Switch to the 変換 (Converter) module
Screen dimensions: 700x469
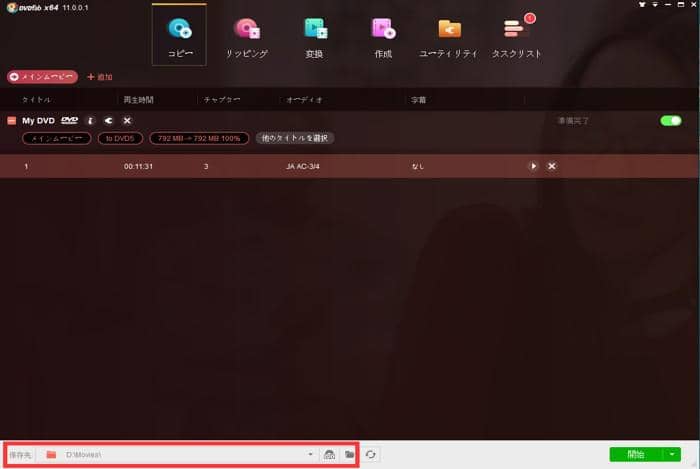pos(314,37)
